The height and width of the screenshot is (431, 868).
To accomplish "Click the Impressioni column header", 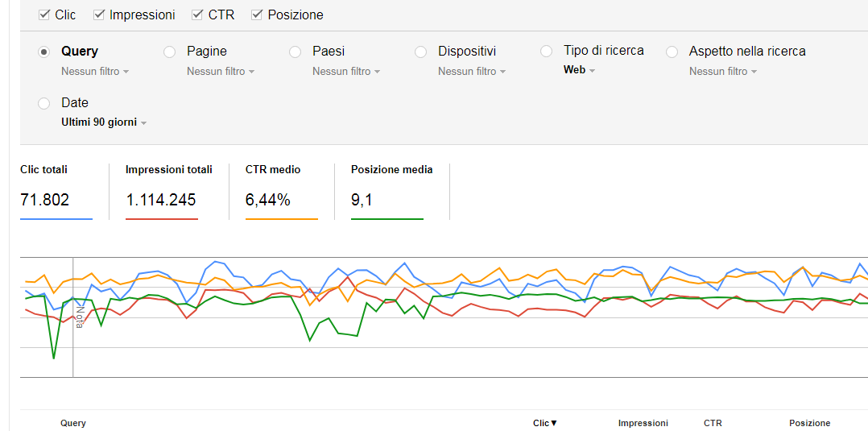I will click(x=643, y=423).
